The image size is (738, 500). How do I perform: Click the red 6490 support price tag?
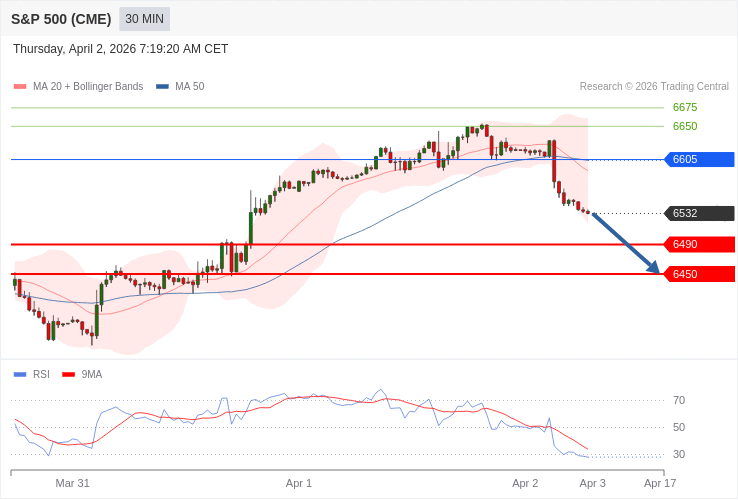point(699,244)
